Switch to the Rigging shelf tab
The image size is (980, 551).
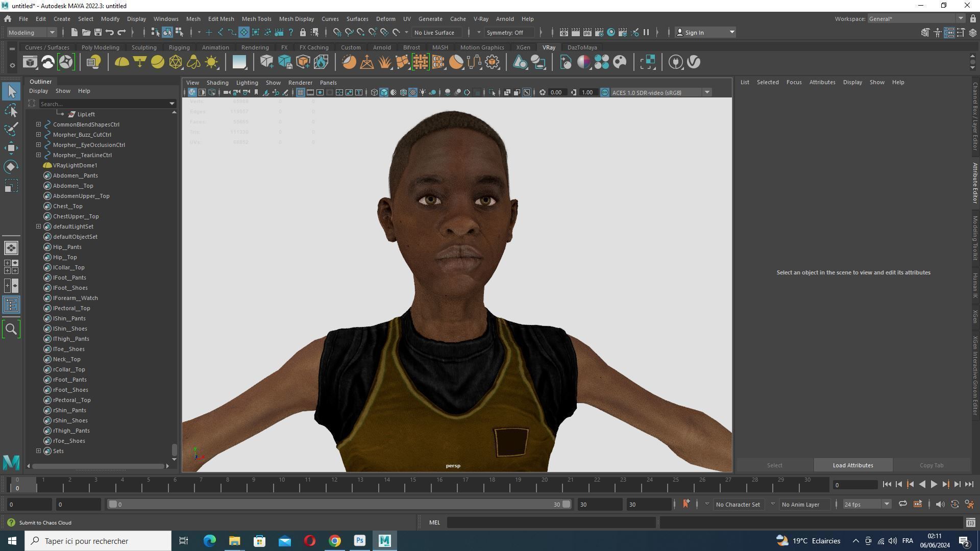pos(179,47)
